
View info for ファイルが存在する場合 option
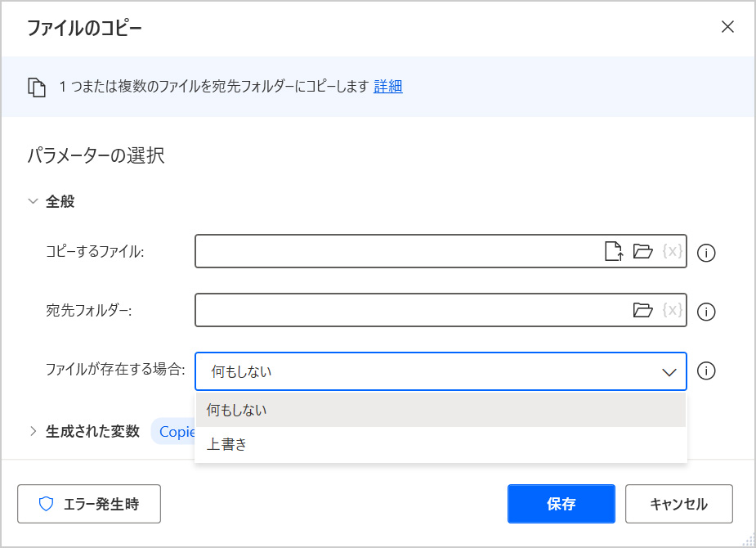(x=707, y=371)
